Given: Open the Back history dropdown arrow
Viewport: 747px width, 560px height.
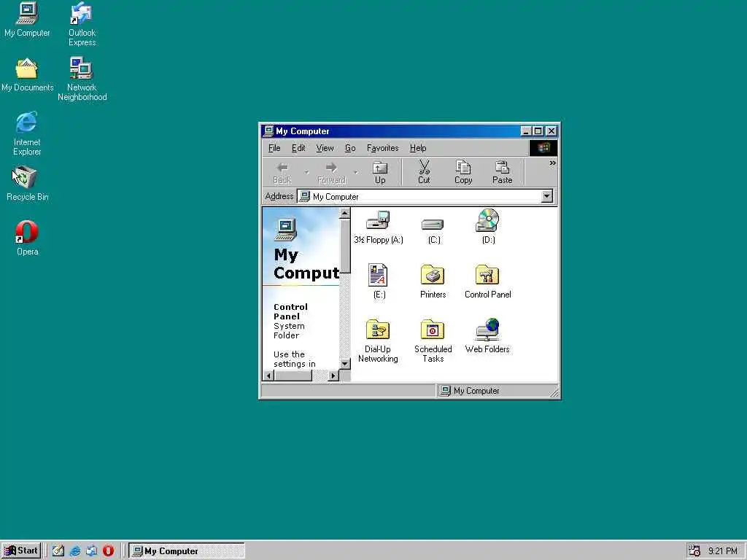Looking at the screenshot, I should pyautogui.click(x=306, y=172).
